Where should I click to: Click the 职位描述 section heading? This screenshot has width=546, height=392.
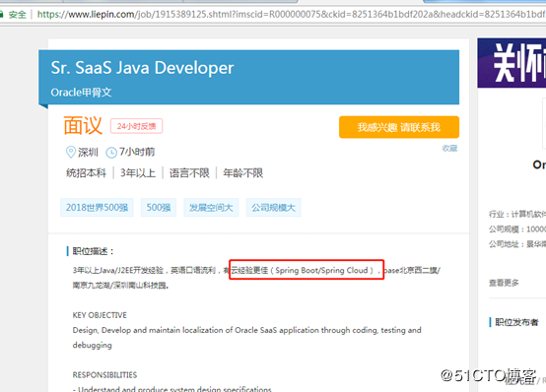pyautogui.click(x=93, y=251)
